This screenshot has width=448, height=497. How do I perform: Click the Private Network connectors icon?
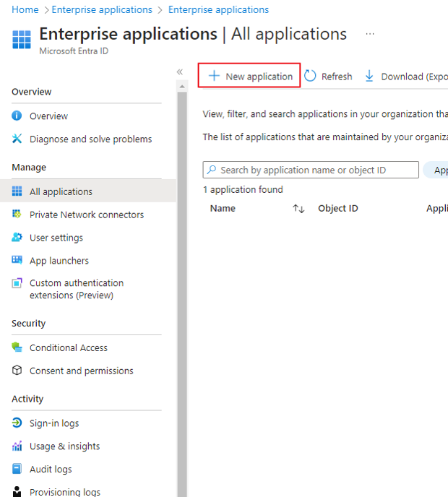(x=17, y=215)
